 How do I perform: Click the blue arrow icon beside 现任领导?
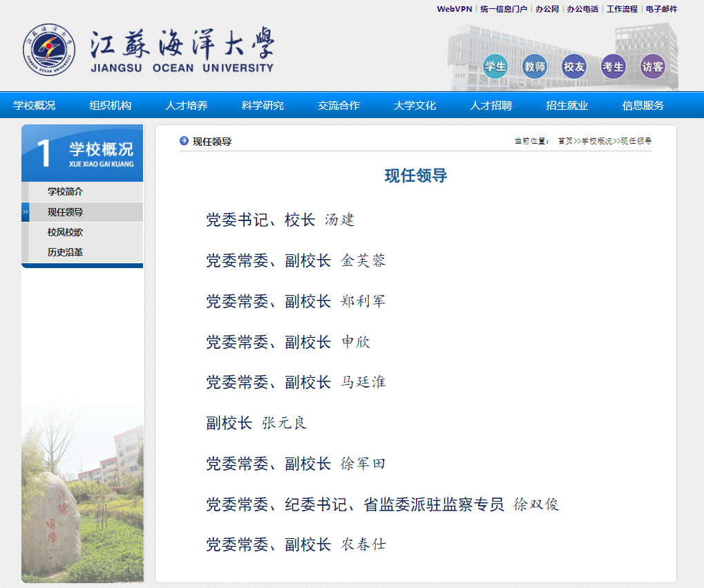[184, 141]
